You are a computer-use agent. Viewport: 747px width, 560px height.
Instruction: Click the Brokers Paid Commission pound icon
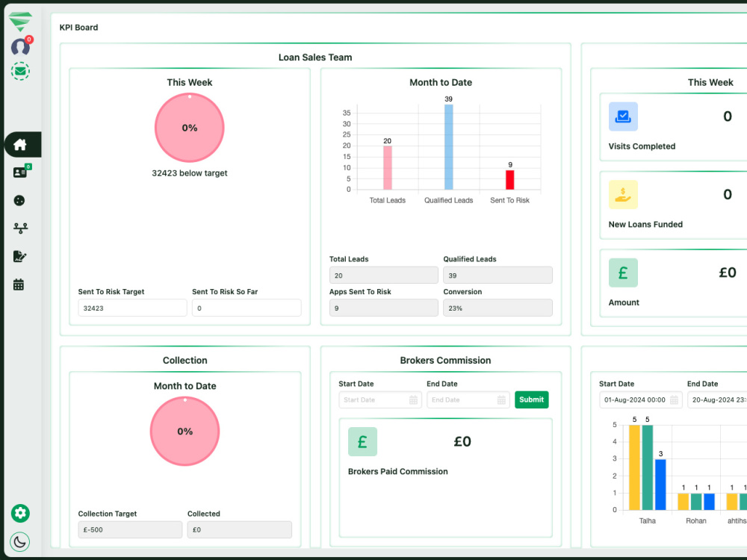362,442
